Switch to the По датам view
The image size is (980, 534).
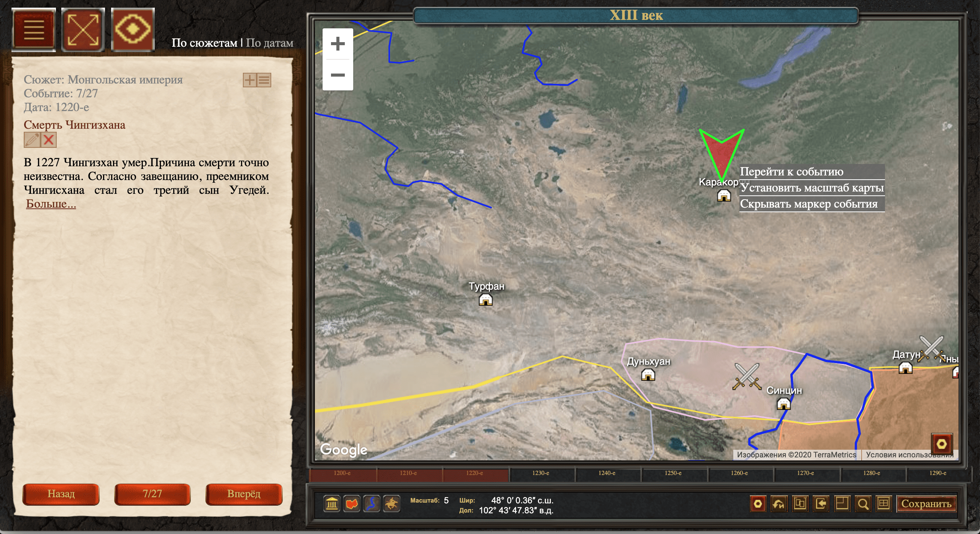[x=270, y=43]
